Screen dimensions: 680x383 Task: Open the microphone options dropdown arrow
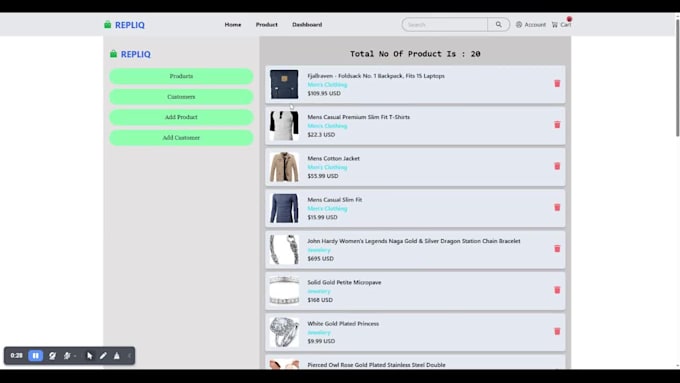75,356
